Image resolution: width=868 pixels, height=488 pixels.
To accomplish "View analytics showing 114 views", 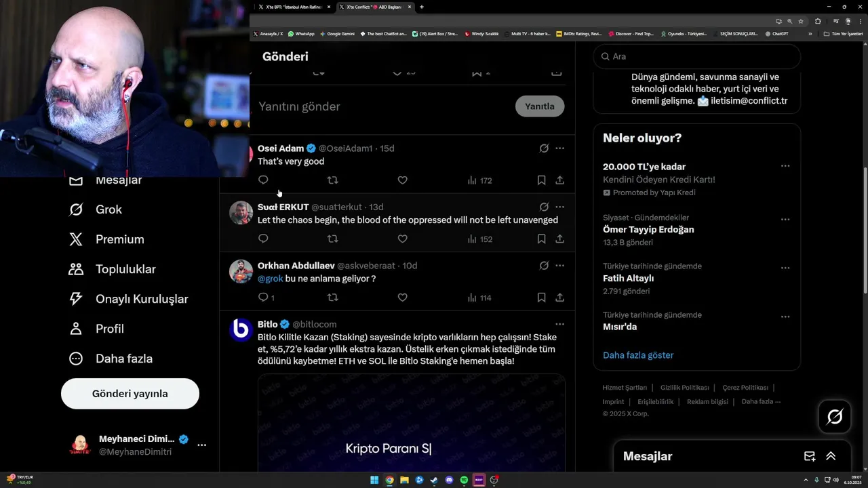I will point(479,298).
